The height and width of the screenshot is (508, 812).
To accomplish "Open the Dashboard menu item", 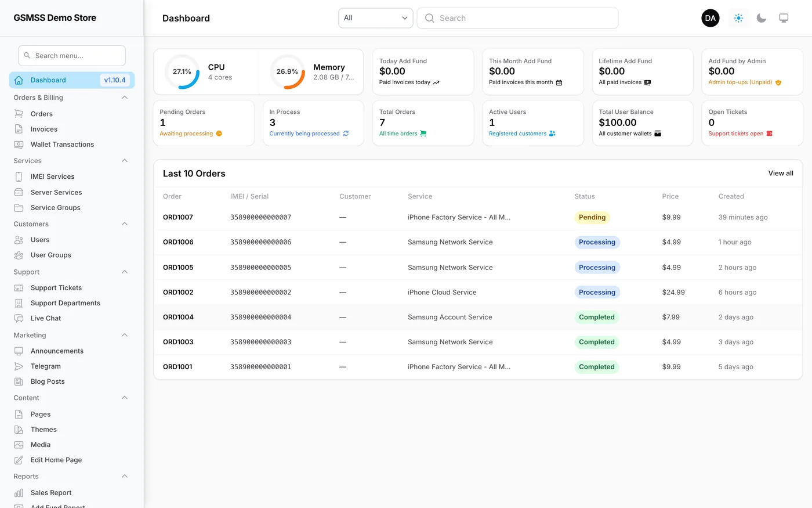I will coord(72,80).
